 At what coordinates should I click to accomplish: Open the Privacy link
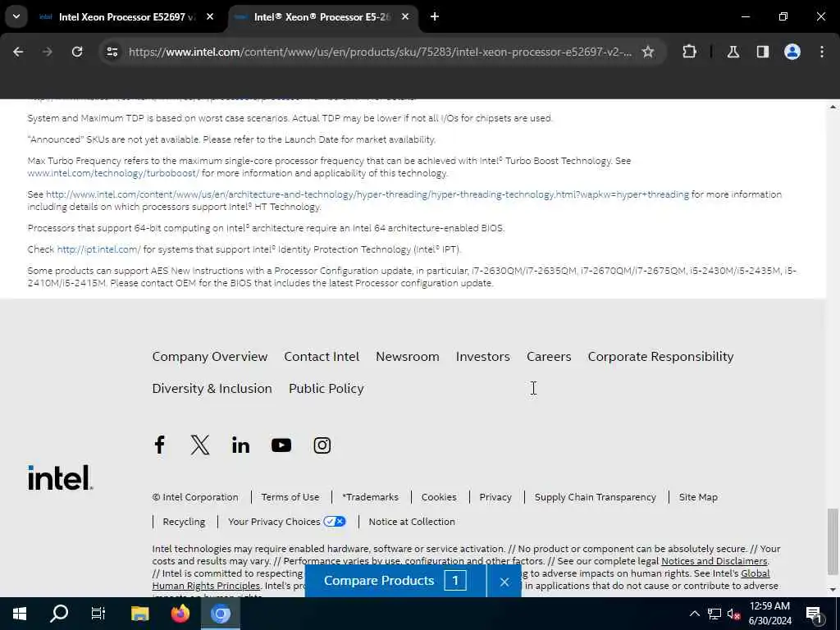495,497
